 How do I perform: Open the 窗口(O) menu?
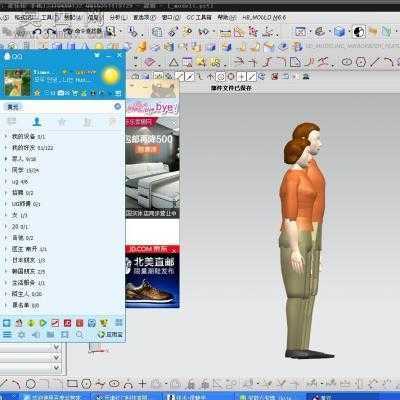[x=171, y=17]
